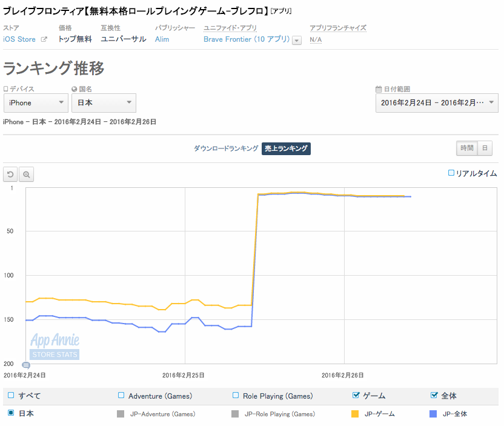Select the 日本 radio button
Screen dimensions: 504x426
[x=11, y=413]
